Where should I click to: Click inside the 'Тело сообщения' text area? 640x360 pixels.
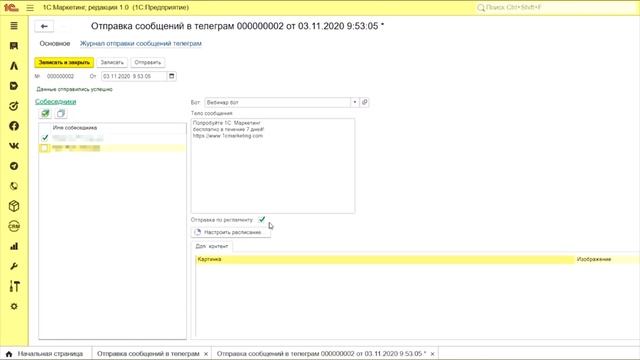coord(273,166)
